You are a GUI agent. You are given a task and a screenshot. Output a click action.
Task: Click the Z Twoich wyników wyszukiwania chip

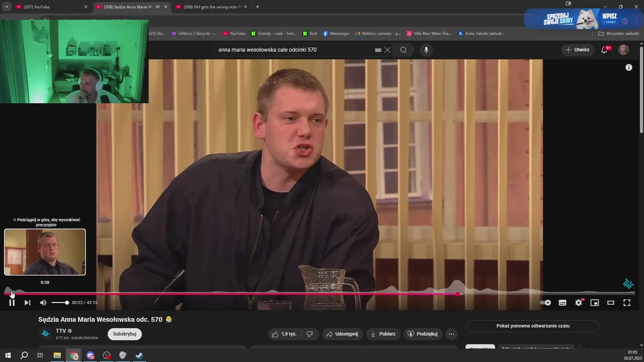point(536,348)
